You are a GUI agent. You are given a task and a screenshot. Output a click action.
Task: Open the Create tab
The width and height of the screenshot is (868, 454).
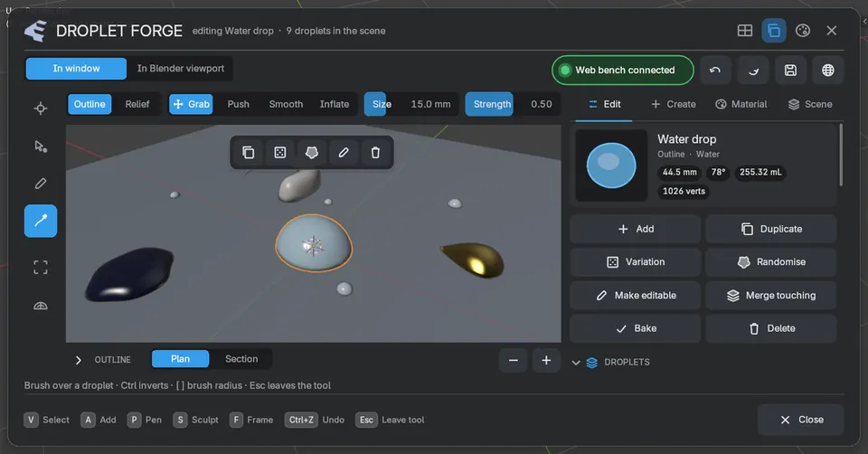coord(673,104)
